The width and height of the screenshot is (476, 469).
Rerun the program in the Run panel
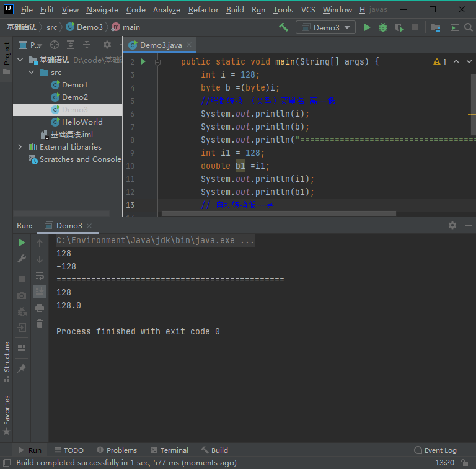[x=22, y=243]
